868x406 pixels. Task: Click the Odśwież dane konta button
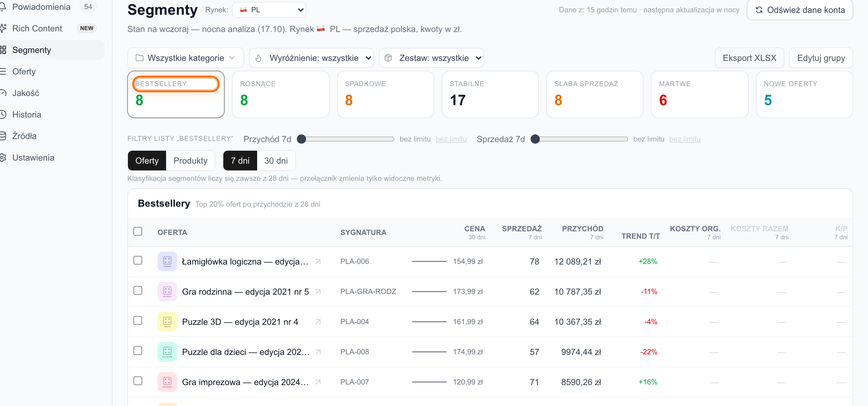pos(800,10)
